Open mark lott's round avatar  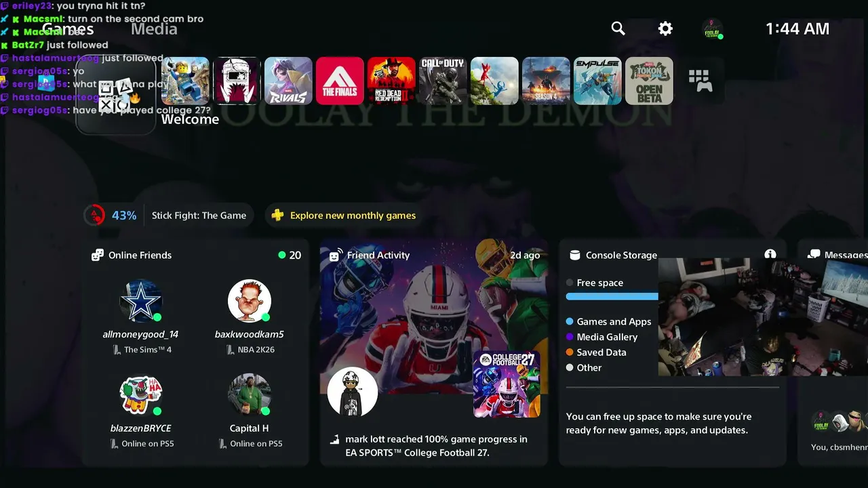click(353, 392)
